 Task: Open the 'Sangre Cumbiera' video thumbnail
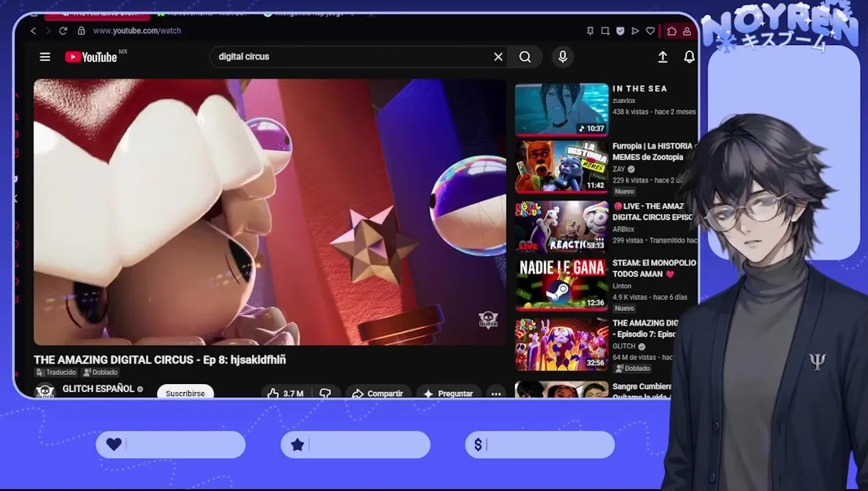click(x=562, y=390)
